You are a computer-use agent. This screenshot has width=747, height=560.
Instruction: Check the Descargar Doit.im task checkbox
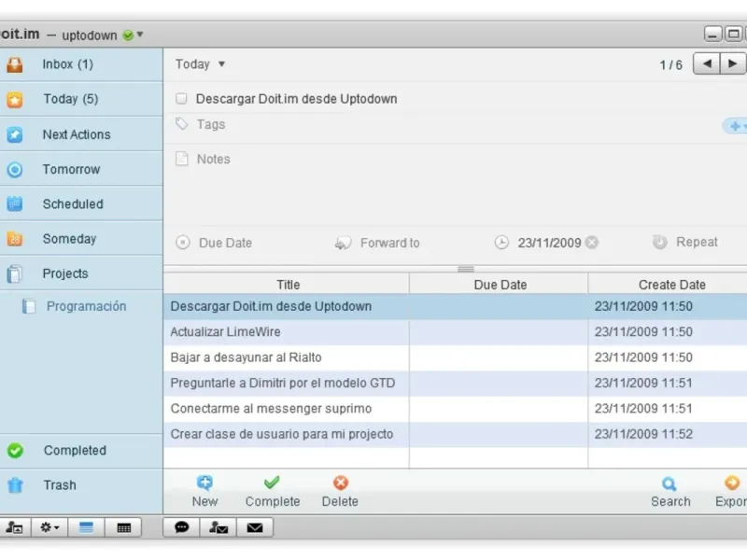click(x=181, y=99)
